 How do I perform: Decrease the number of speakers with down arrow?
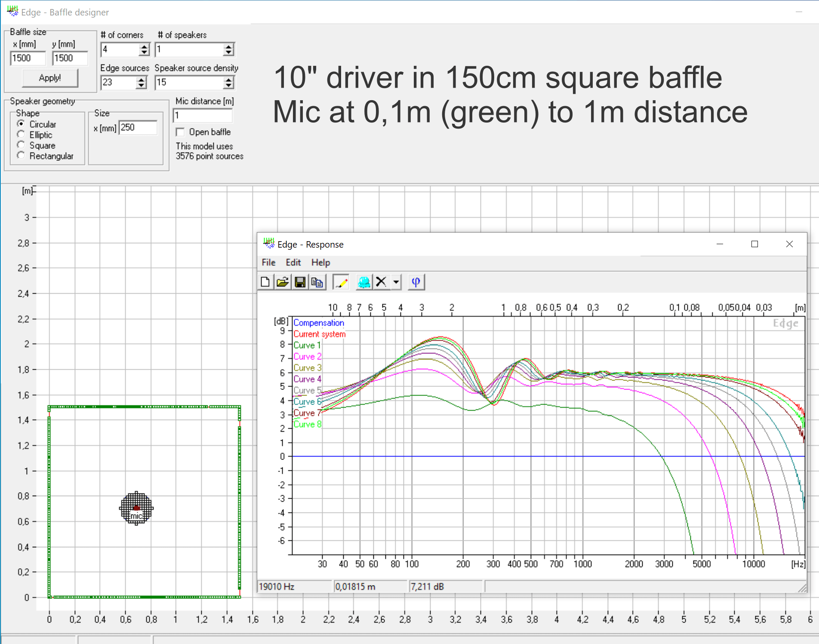coord(229,53)
